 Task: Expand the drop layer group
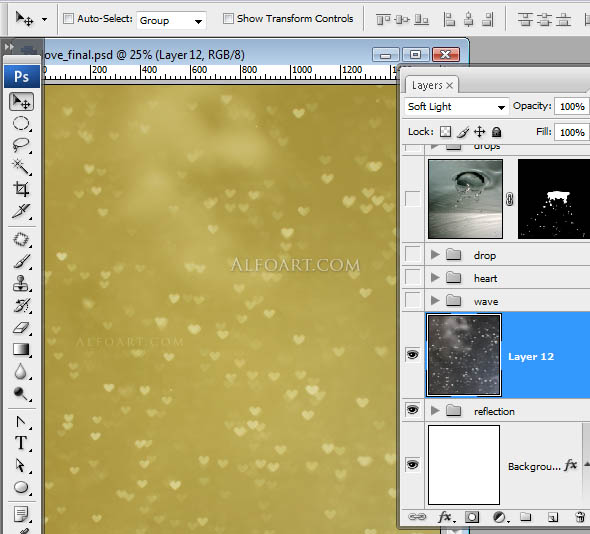tap(435, 255)
